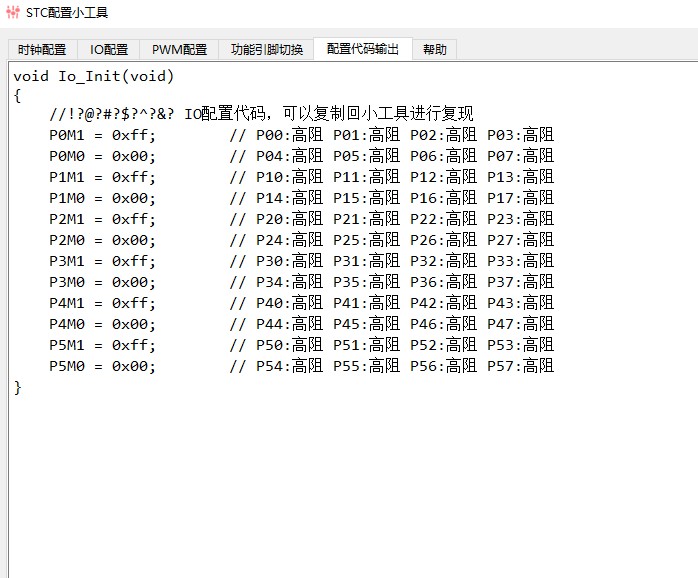This screenshot has height=578, width=698.
Task: Click the 'P4M1 = 0xff;' statement
Action: click(x=102, y=303)
